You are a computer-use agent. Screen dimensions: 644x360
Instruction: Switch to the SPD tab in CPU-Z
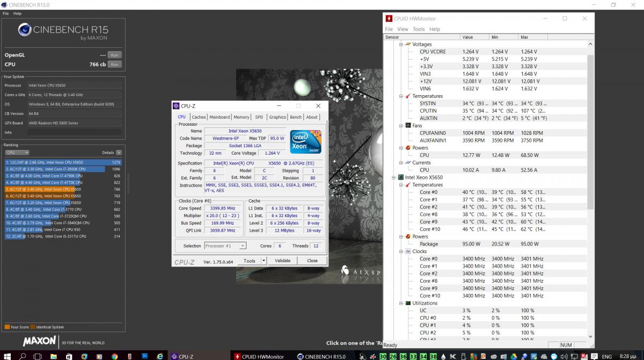(x=259, y=117)
